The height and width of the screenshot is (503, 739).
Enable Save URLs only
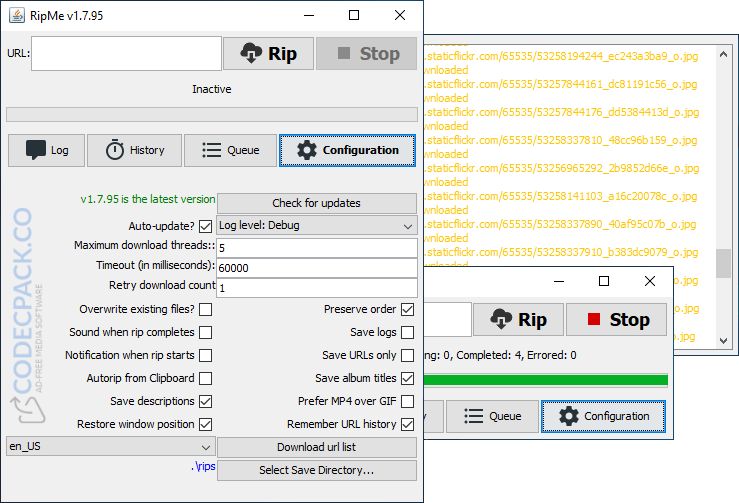408,355
